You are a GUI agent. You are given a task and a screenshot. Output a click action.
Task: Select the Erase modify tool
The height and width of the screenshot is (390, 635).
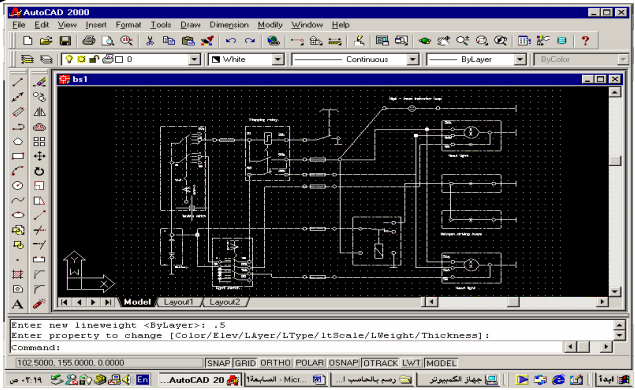tap(39, 82)
